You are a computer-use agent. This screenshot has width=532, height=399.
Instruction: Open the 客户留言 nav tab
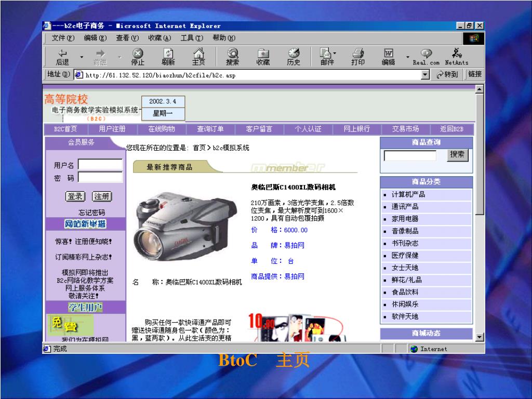[x=259, y=129]
